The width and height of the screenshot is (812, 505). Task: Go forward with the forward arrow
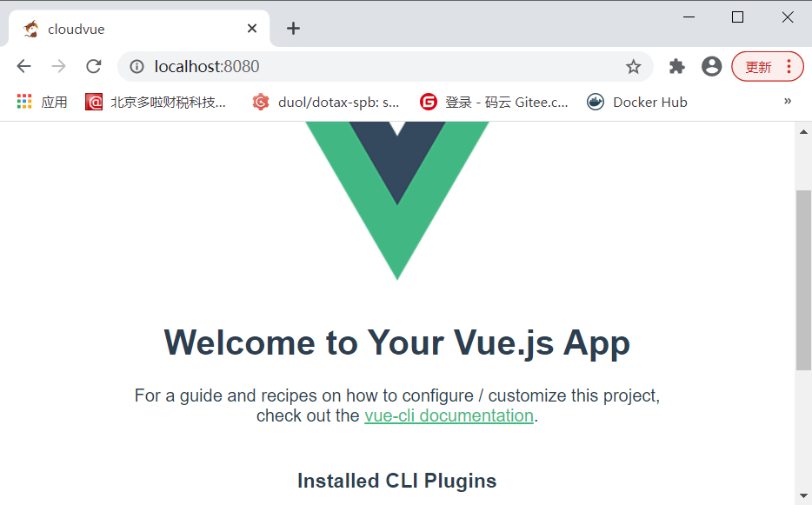(x=58, y=66)
